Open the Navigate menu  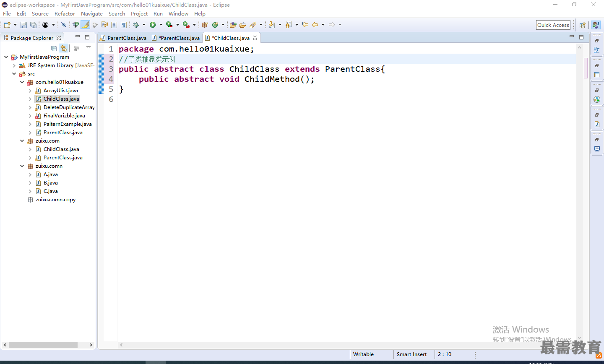(x=92, y=14)
